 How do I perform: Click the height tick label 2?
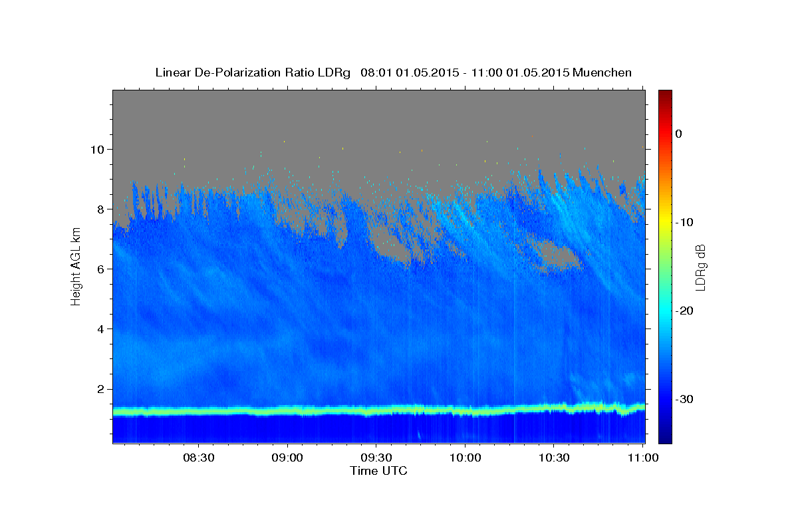pyautogui.click(x=102, y=388)
